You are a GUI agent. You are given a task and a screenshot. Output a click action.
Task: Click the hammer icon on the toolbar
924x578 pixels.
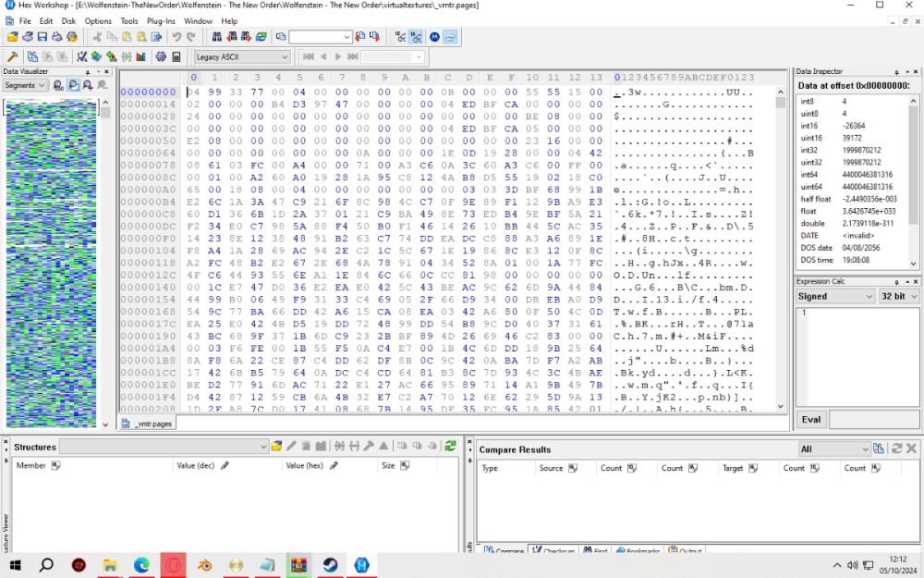tap(12, 55)
